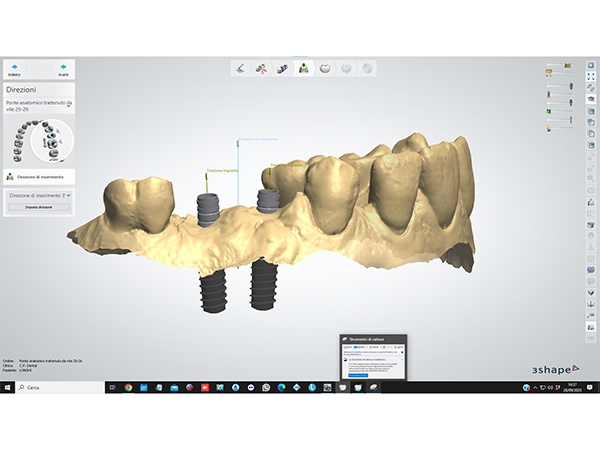Select the tooth anatomy workflow step icon
600x450 pixels.
[326, 68]
